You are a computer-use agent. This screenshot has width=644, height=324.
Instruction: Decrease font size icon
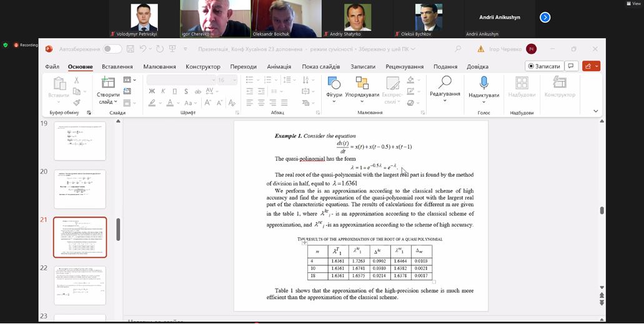(x=220, y=102)
